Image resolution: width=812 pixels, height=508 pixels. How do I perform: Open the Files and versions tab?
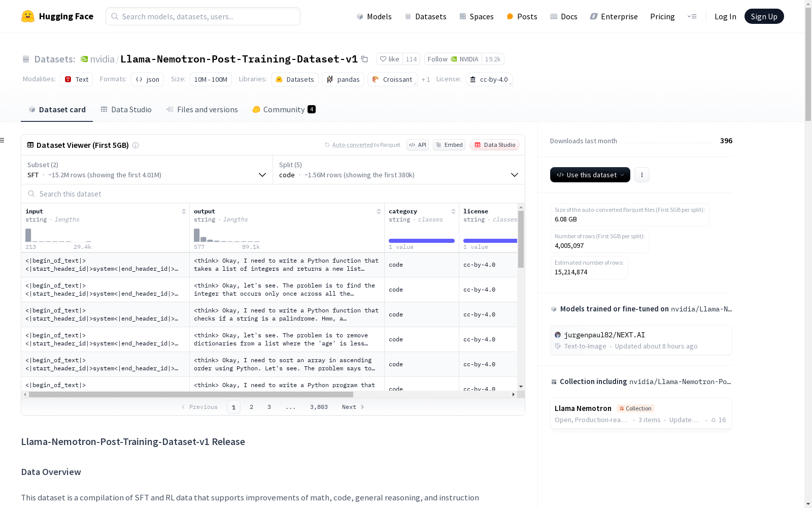click(202, 109)
